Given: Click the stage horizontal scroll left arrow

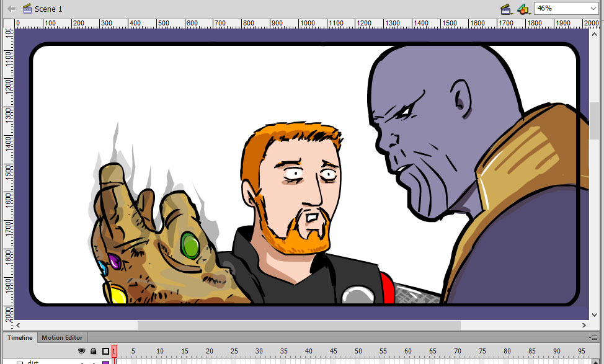Looking at the screenshot, I should 18,325.
